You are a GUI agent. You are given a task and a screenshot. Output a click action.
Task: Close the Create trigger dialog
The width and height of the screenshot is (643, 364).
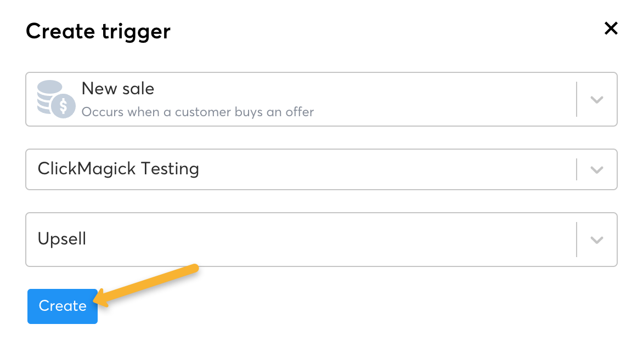tap(611, 29)
